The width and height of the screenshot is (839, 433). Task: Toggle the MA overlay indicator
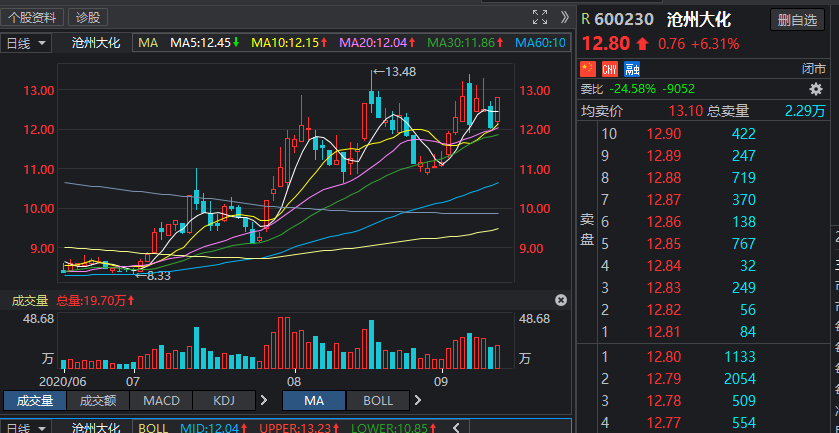[314, 400]
